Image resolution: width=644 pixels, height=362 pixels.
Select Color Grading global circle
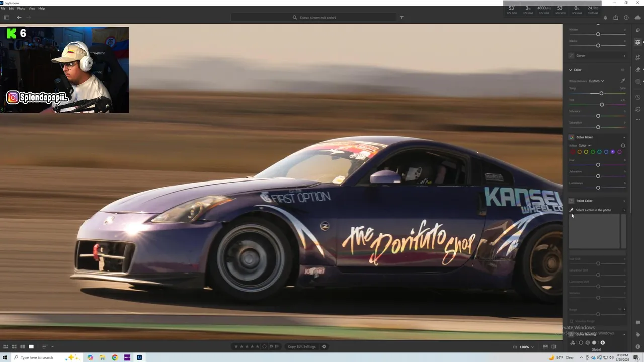(x=602, y=343)
